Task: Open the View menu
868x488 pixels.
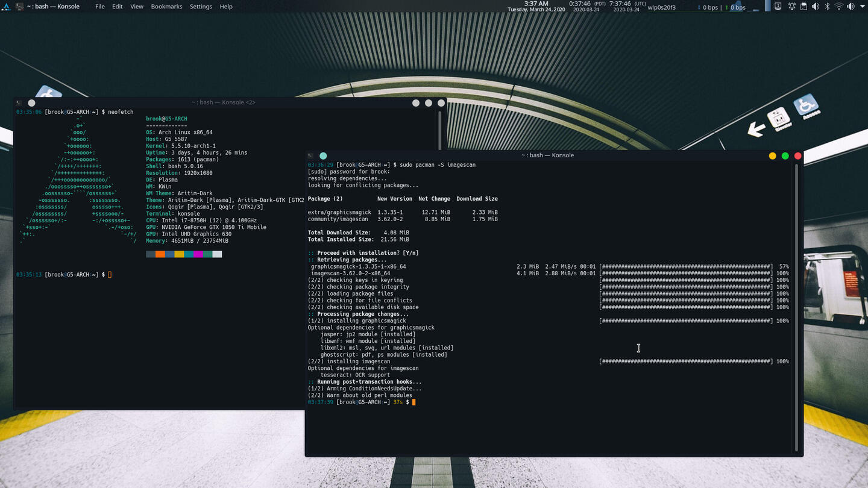Action: point(137,7)
